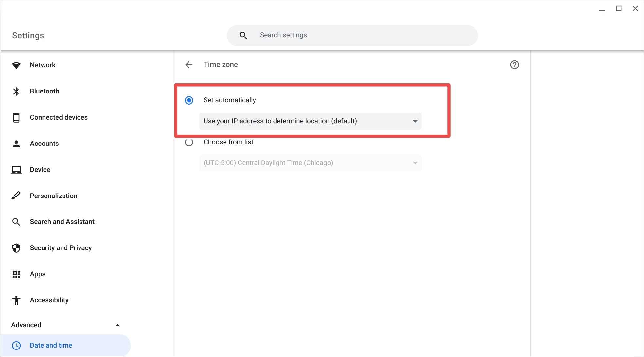Select the Set automatically radio button
The image size is (644, 357).
pos(189,100)
